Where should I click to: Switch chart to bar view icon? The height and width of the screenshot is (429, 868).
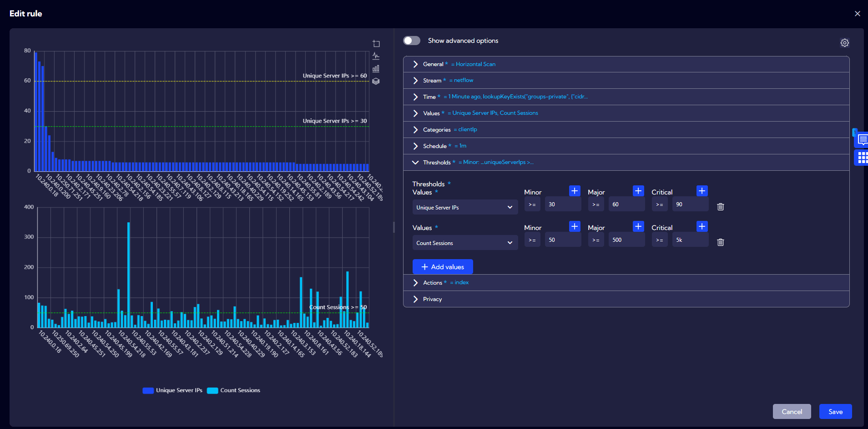(x=376, y=69)
